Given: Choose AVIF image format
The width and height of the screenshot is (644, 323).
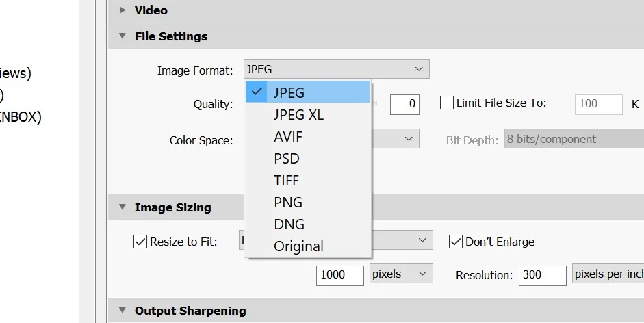Looking at the screenshot, I should point(307,136).
